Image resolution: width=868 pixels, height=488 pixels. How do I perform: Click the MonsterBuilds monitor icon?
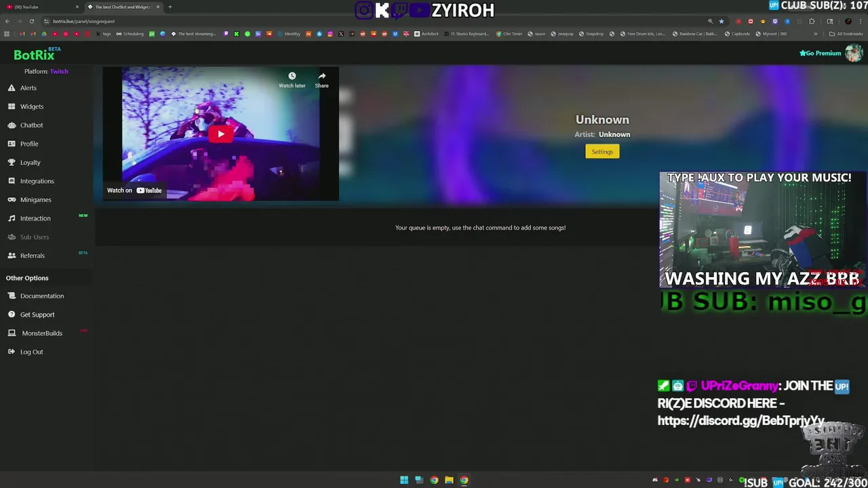tap(12, 333)
